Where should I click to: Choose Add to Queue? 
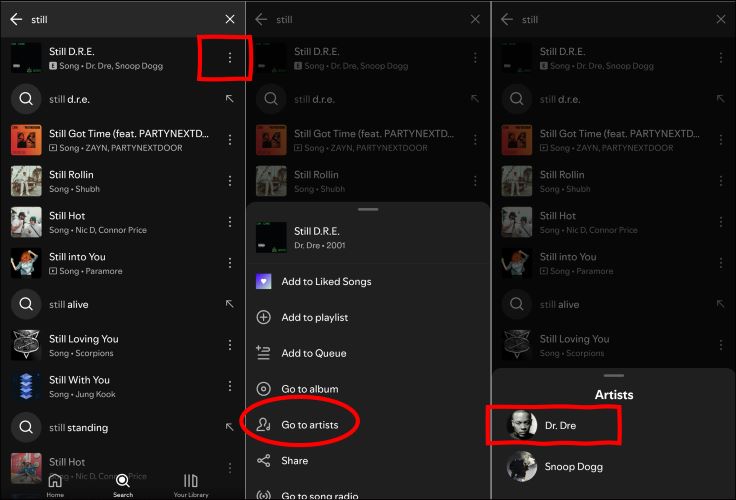(368, 353)
